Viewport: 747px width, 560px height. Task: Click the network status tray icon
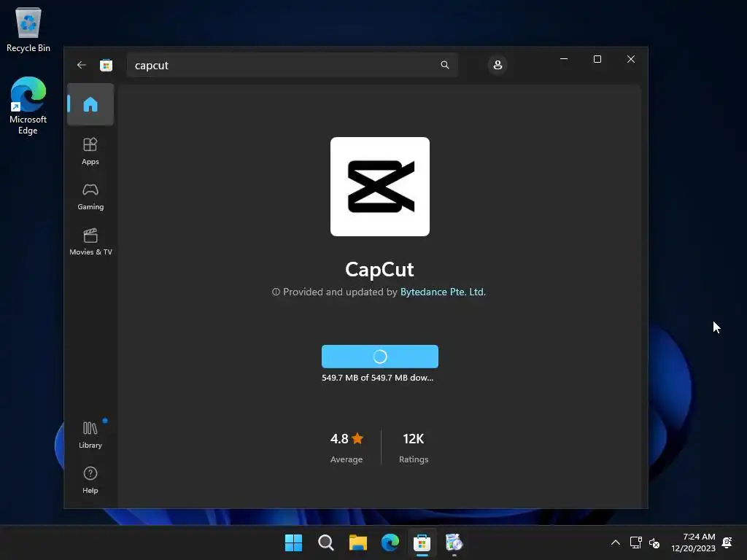[635, 542]
